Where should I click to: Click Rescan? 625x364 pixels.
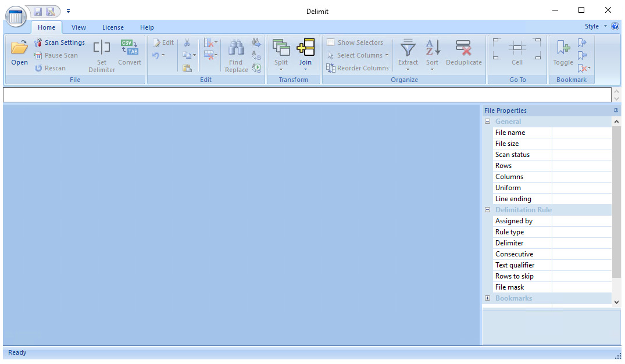[50, 68]
